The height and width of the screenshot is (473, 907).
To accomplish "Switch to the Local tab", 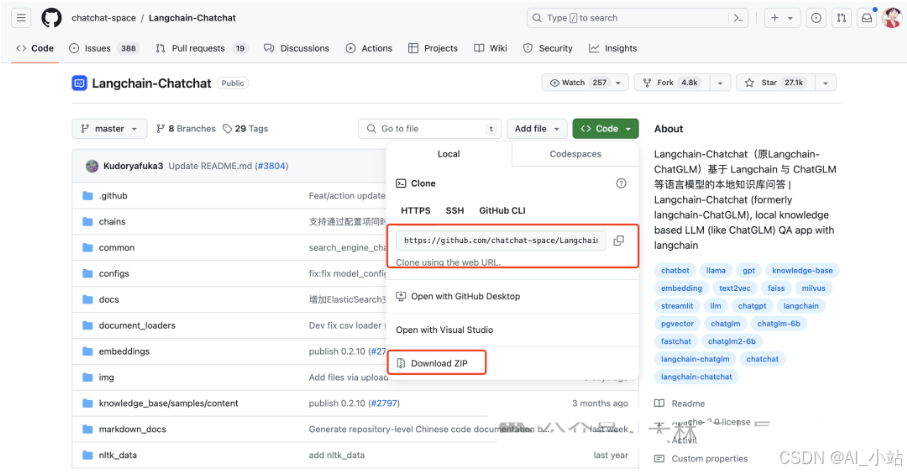I will click(448, 154).
